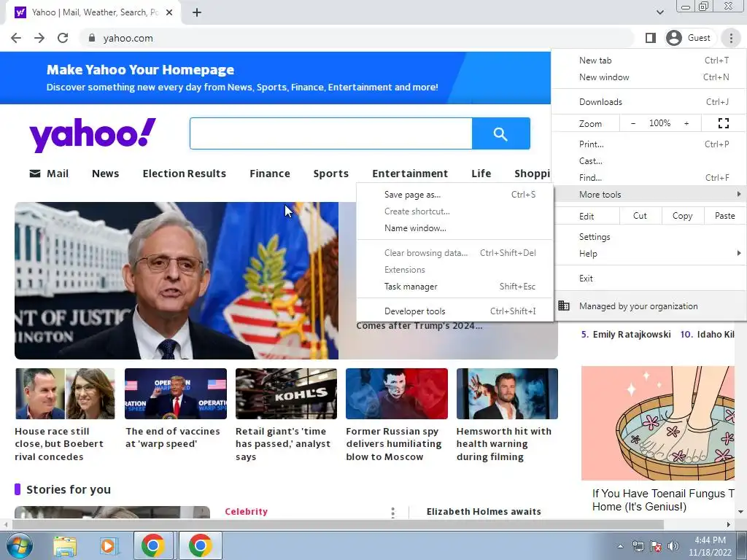
Task: Open the Kohl's retail giant story thumbnail
Action: point(286,394)
